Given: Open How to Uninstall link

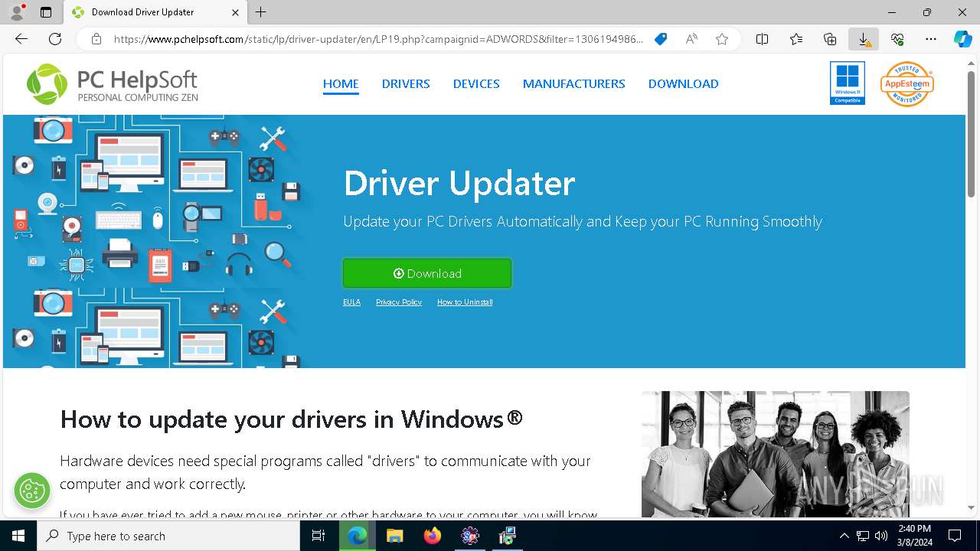Looking at the screenshot, I should click(465, 302).
